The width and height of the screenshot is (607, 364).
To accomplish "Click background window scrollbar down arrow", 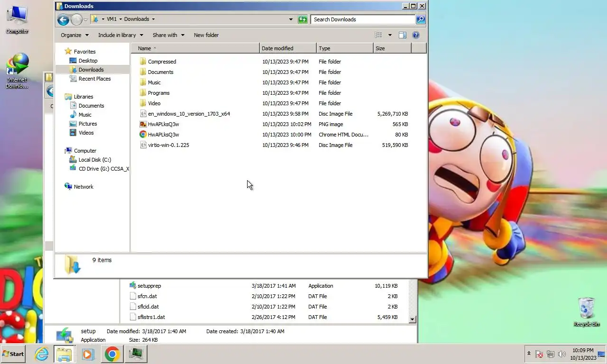I will (x=412, y=319).
